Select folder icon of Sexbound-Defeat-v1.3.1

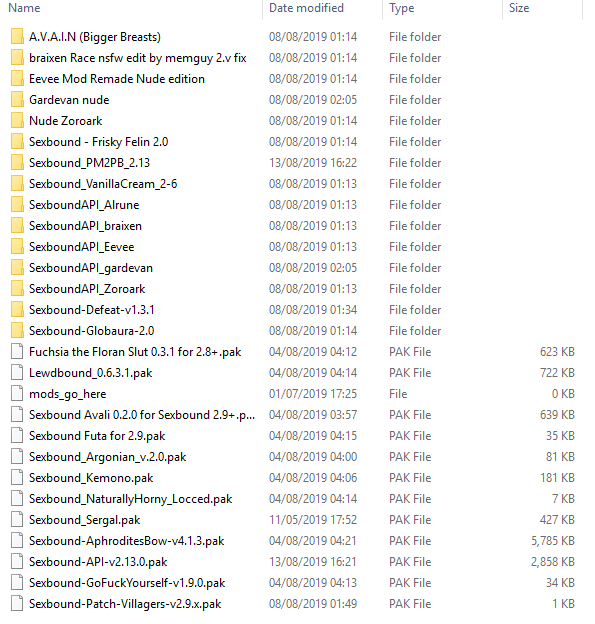[17, 310]
